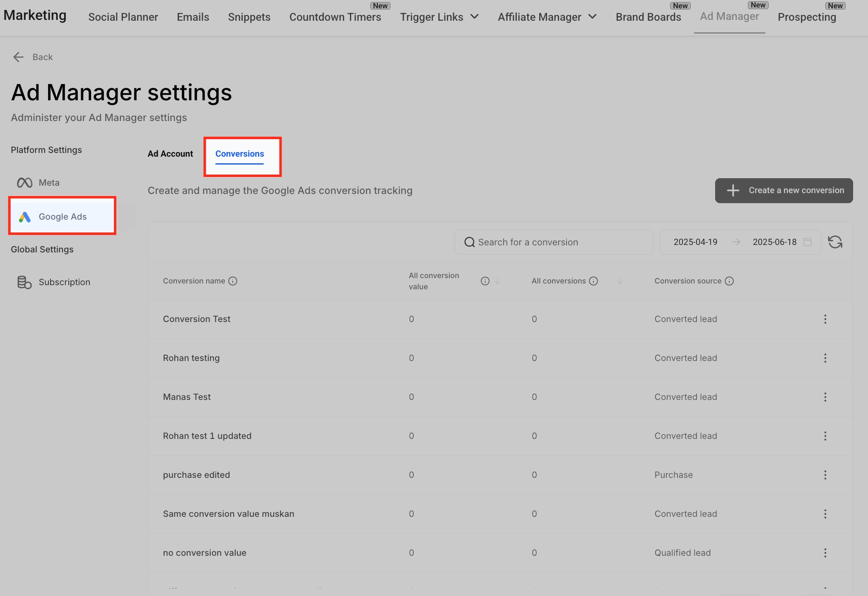This screenshot has width=868, height=596.
Task: Open Subscription in Global Settings
Action: coord(64,282)
